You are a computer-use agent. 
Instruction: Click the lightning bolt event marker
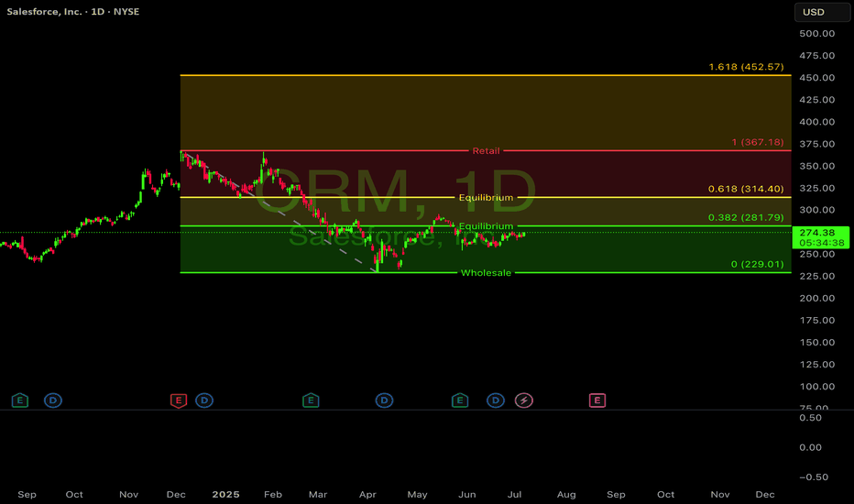tap(524, 400)
